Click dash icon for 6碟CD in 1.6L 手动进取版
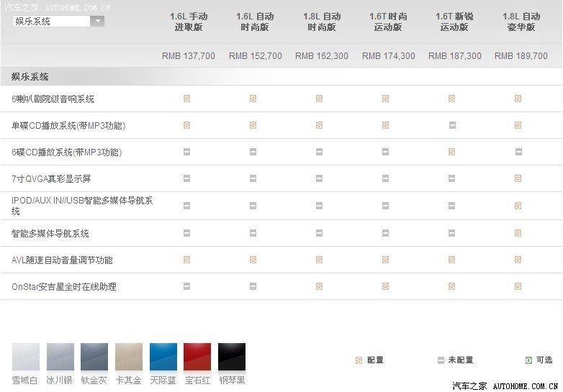 (x=186, y=152)
